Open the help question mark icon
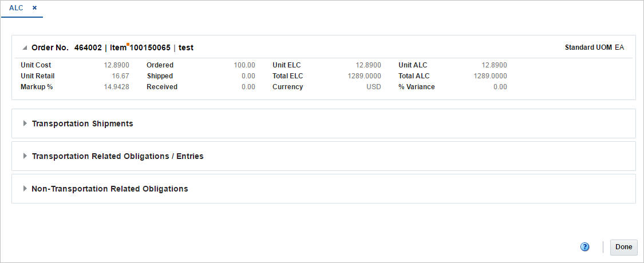644x263 pixels. coord(585,247)
